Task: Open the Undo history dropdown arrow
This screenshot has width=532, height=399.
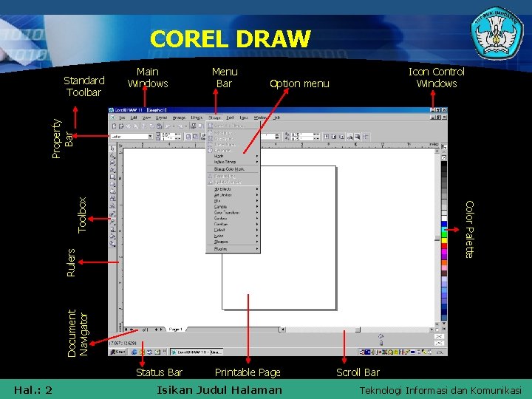Action: [x=174, y=126]
